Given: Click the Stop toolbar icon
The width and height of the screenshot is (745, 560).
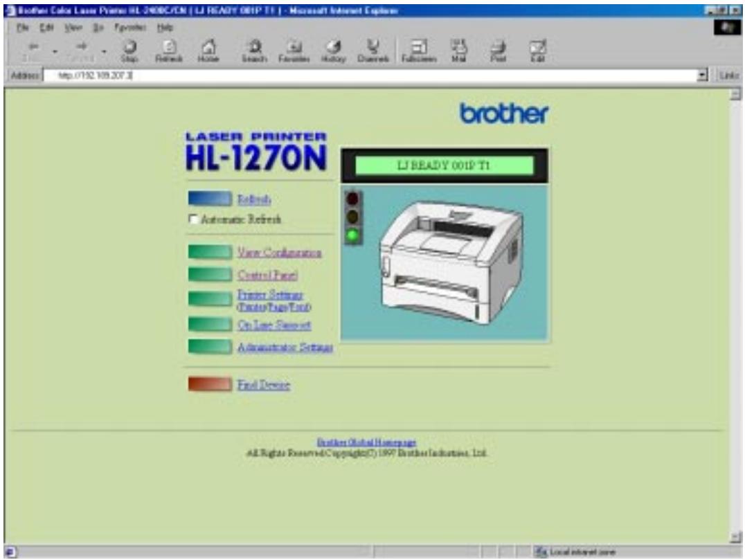Looking at the screenshot, I should (x=129, y=51).
